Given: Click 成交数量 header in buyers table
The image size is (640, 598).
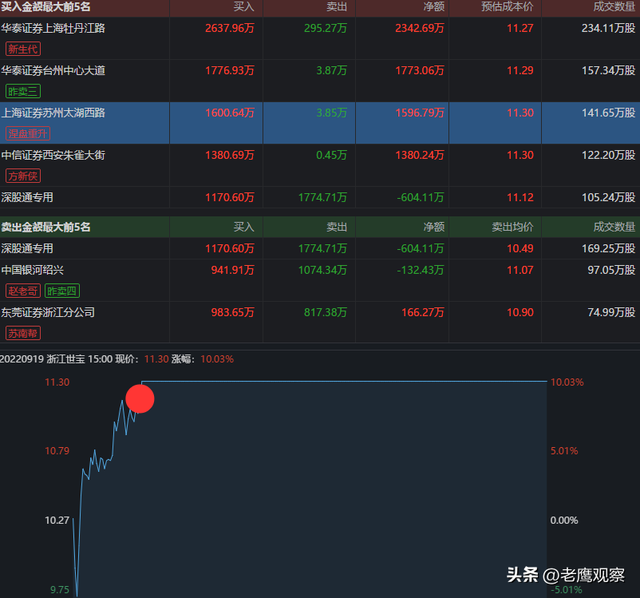Looking at the screenshot, I should point(614,7).
